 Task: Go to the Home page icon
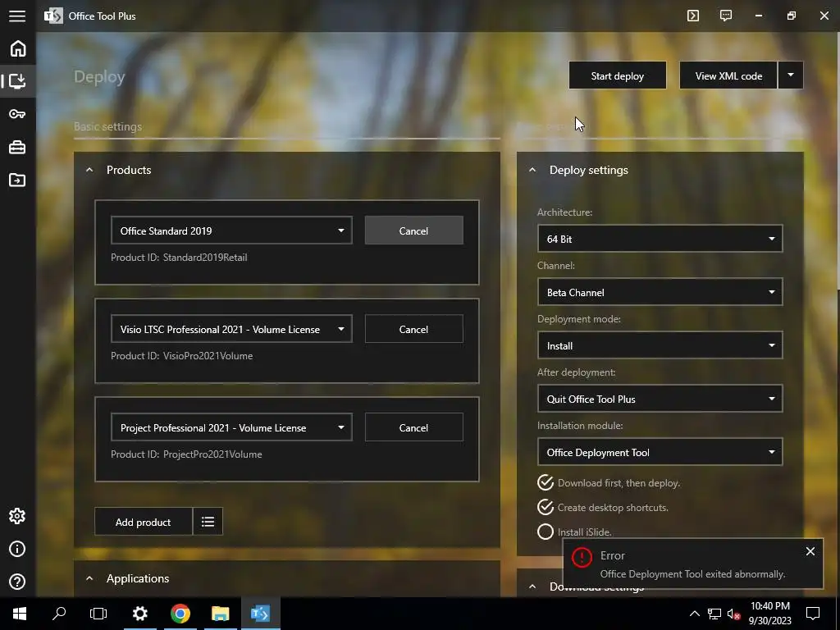[x=18, y=48]
